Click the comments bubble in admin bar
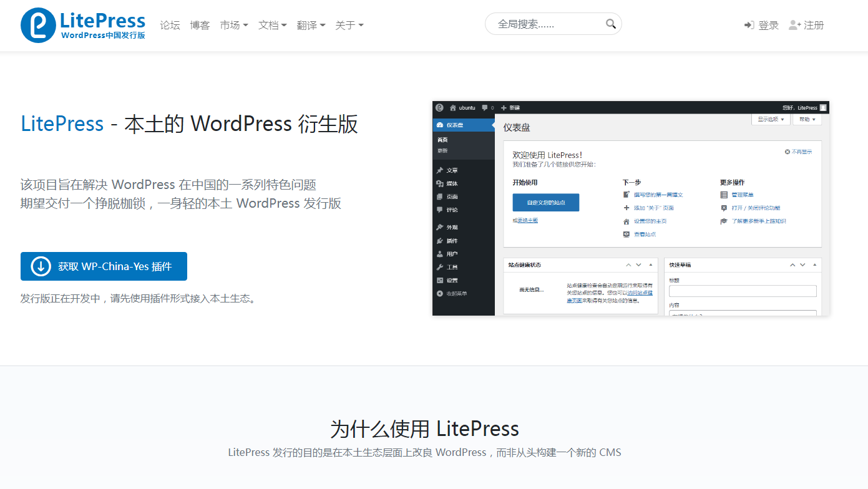The height and width of the screenshot is (489, 868). pyautogui.click(x=485, y=107)
